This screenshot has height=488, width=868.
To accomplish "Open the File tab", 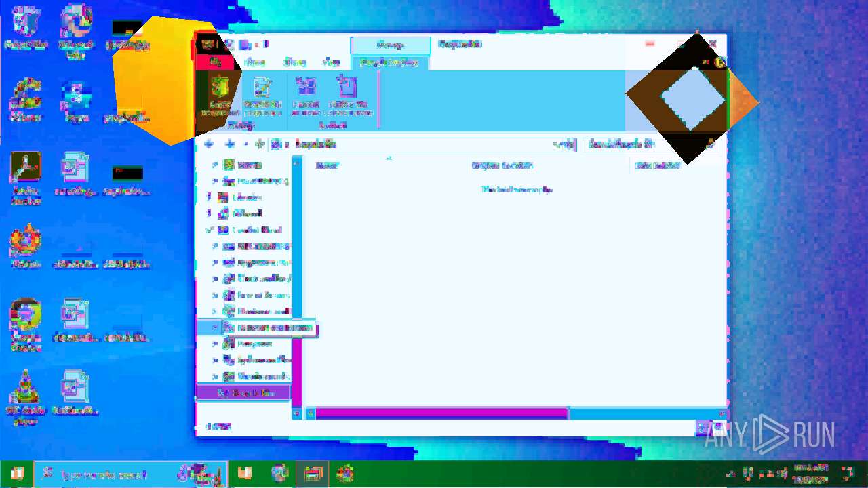I will tap(215, 62).
